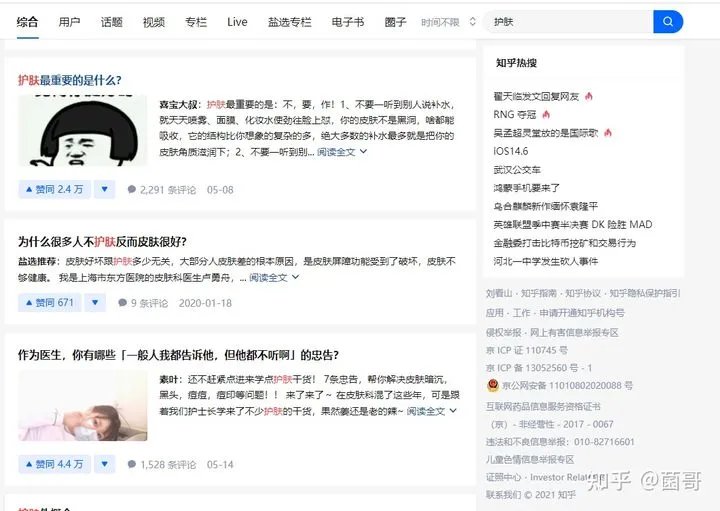Open question 作为医生，你有哪些忠告
The height and width of the screenshot is (511, 720).
(178, 355)
